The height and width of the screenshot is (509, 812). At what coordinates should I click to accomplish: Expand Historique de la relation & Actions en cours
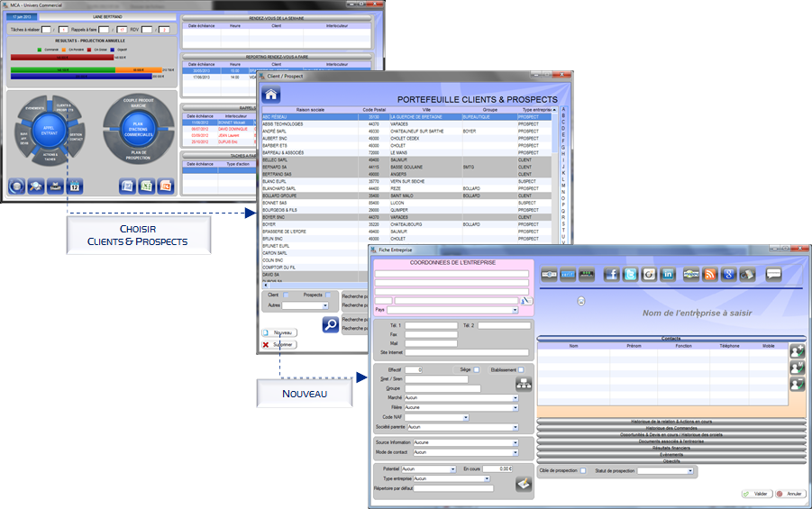pos(671,422)
